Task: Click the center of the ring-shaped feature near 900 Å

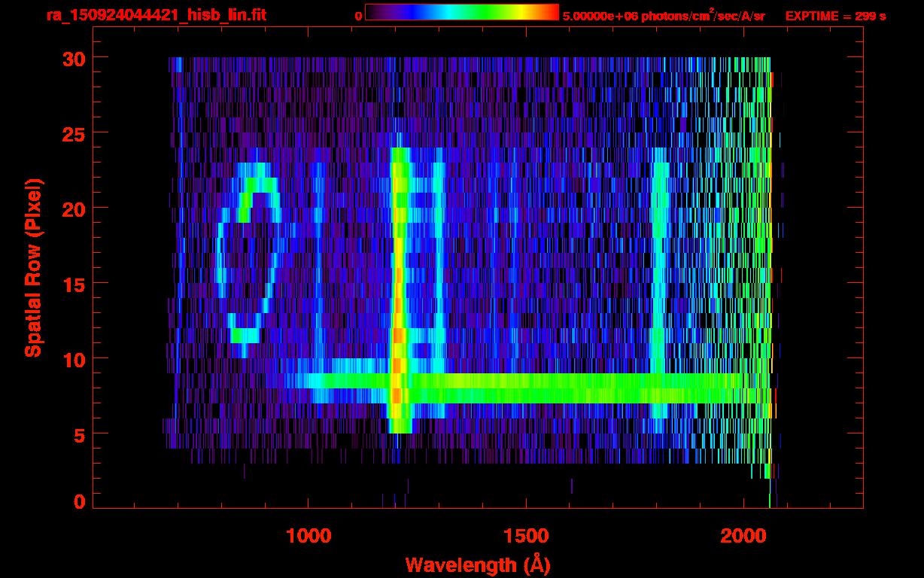Action: point(248,256)
